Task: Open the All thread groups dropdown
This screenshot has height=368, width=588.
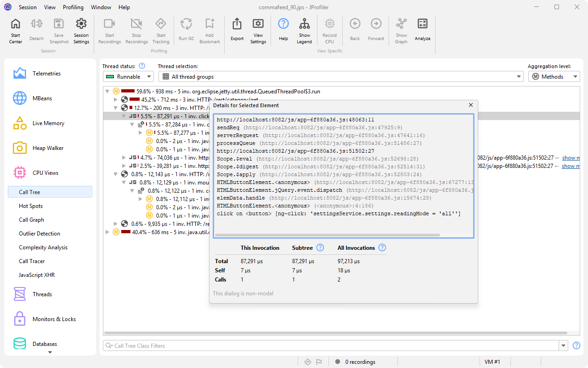Action: tap(341, 76)
